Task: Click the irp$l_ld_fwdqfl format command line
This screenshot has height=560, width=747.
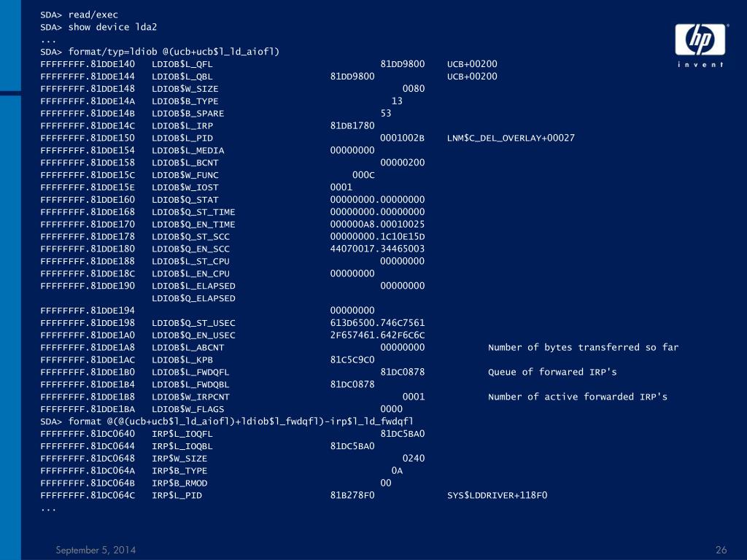Action: pyautogui.click(x=227, y=421)
